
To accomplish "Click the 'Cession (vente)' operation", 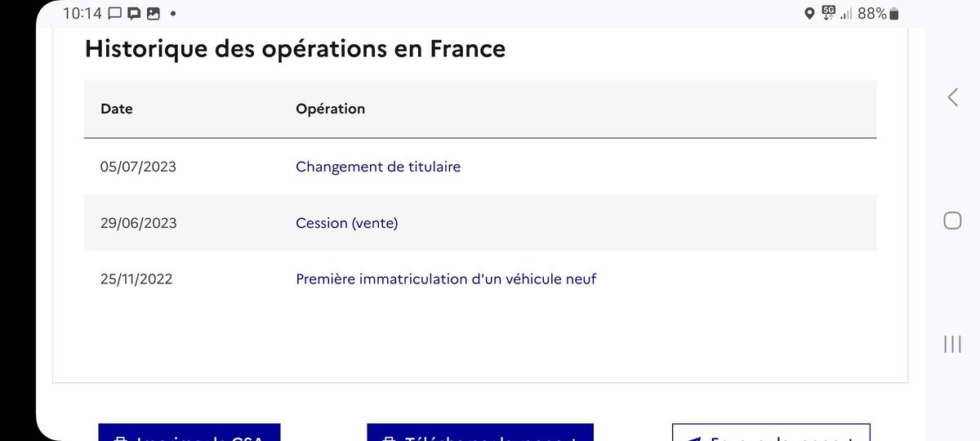I will (x=347, y=223).
